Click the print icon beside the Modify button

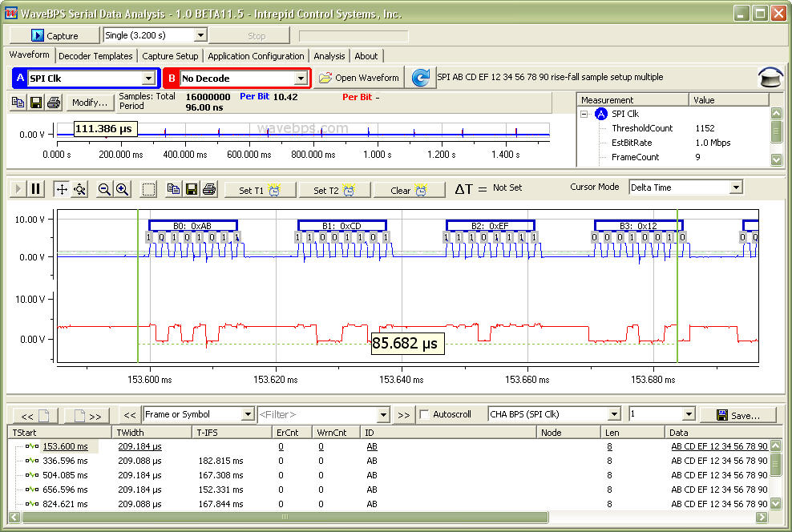tap(54, 103)
